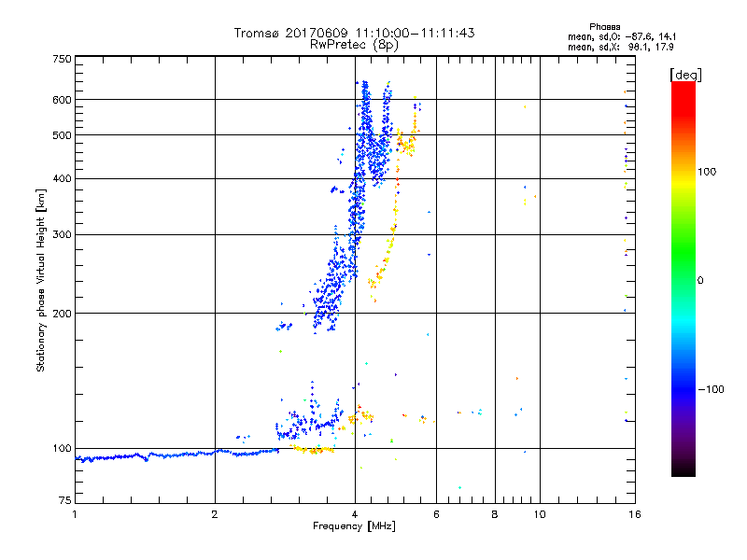
Task: Click the y-axis '750' tick label
Action: coord(62,59)
